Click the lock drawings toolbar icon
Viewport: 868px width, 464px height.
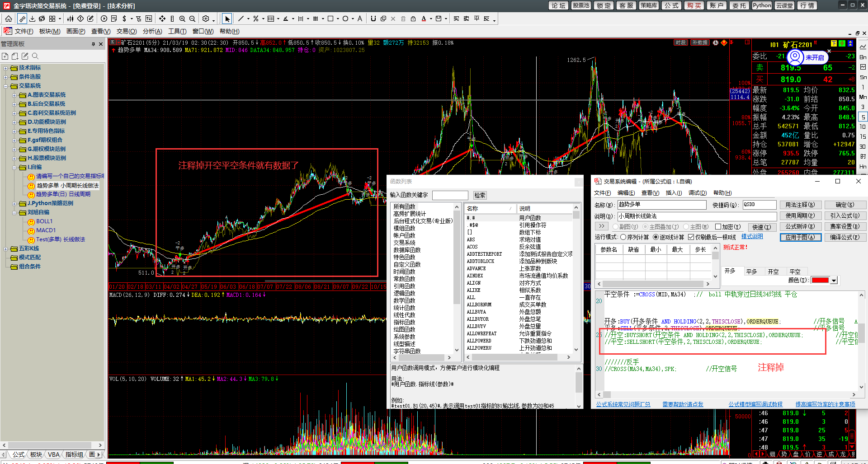pos(413,19)
